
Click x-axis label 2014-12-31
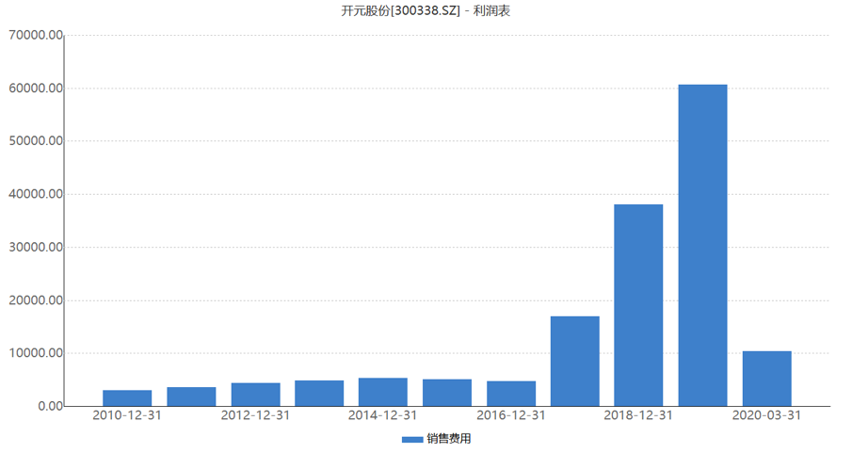click(383, 415)
